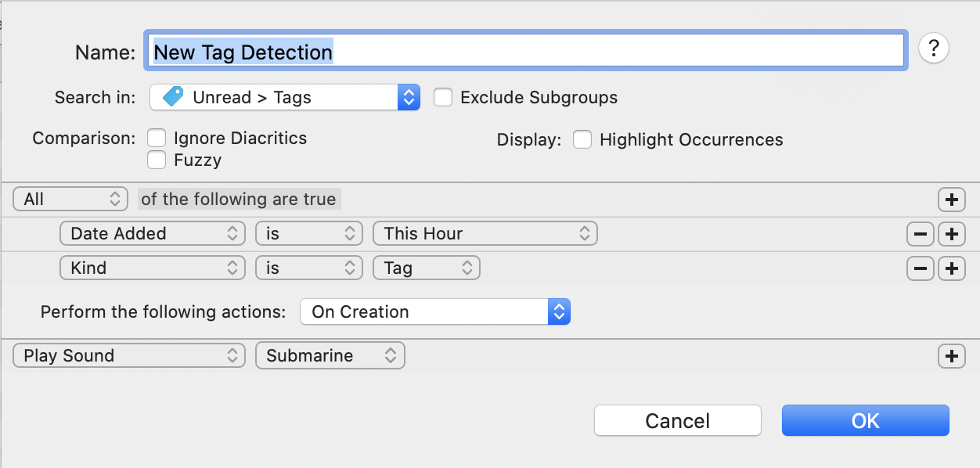Check Highlight Occurrences option
The width and height of the screenshot is (980, 468).
(x=582, y=140)
